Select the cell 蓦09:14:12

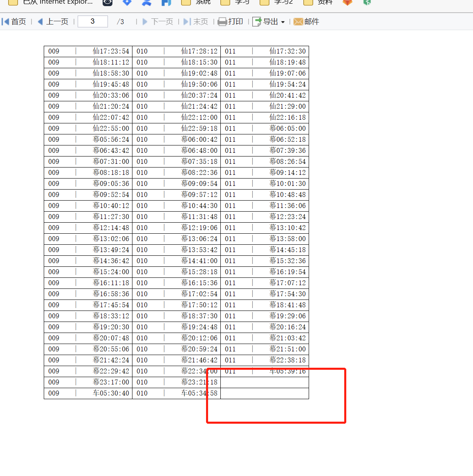point(287,172)
